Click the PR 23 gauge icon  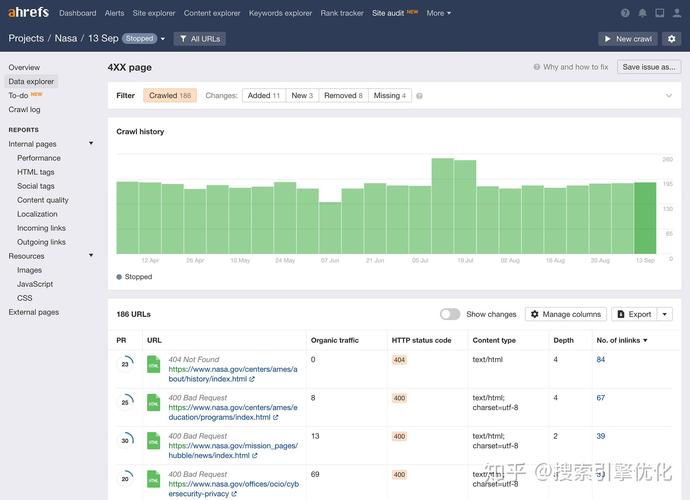[125, 364]
